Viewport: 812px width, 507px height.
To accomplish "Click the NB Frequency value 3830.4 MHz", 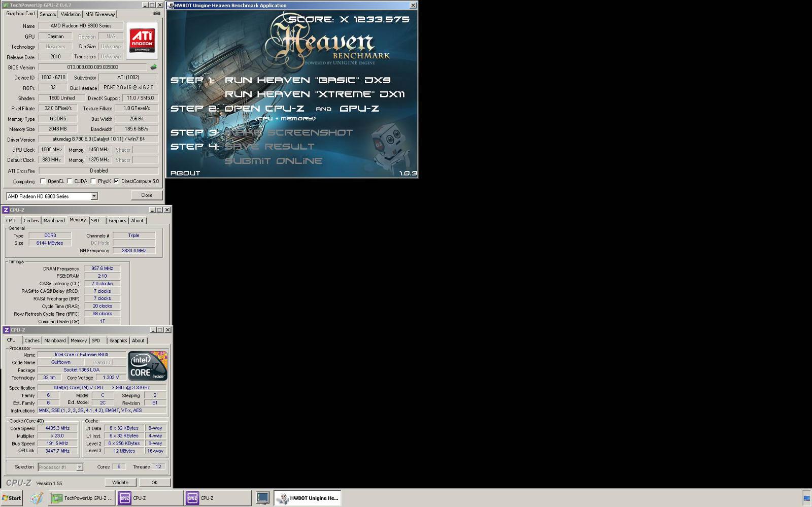I will [x=134, y=251].
